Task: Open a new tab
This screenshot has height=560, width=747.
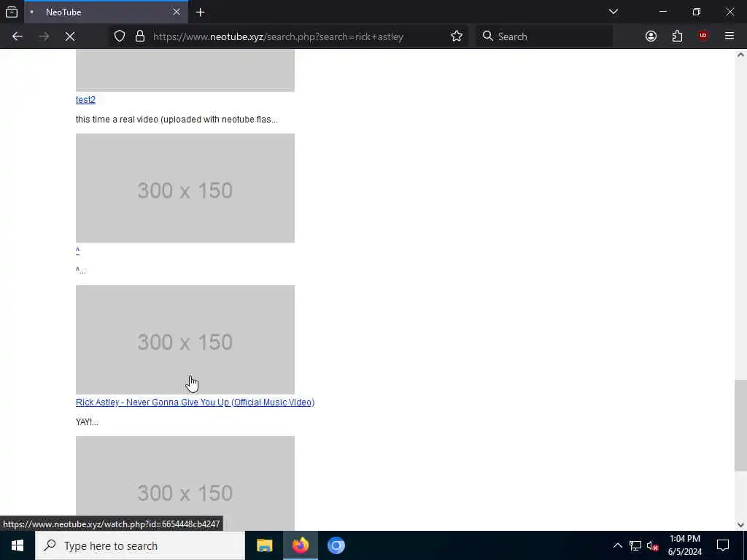Action: [x=200, y=12]
